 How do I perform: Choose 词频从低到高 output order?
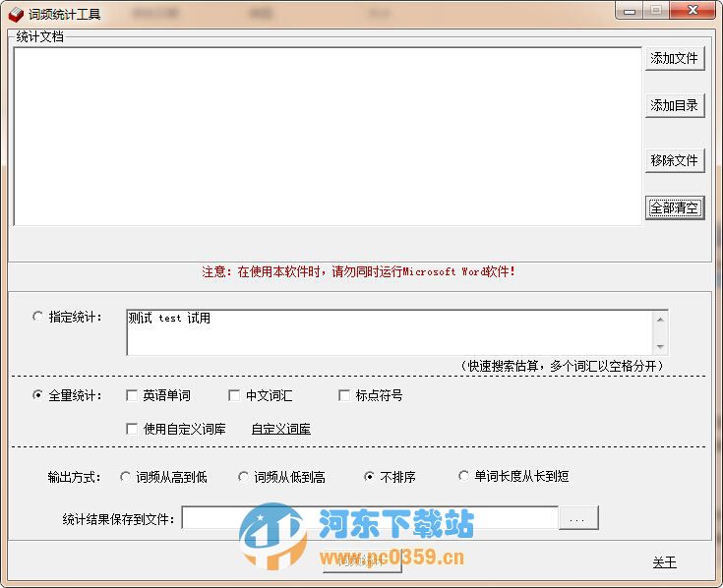pos(243,477)
